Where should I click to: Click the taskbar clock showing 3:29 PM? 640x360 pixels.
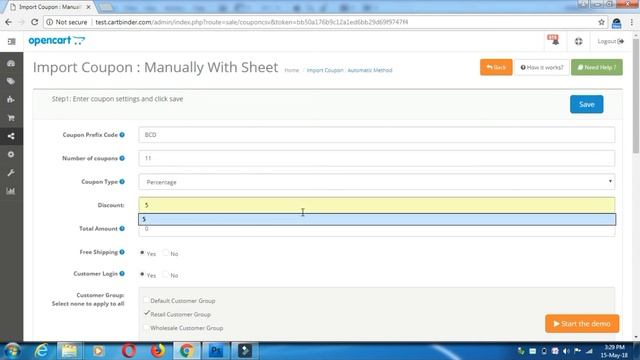(x=614, y=351)
